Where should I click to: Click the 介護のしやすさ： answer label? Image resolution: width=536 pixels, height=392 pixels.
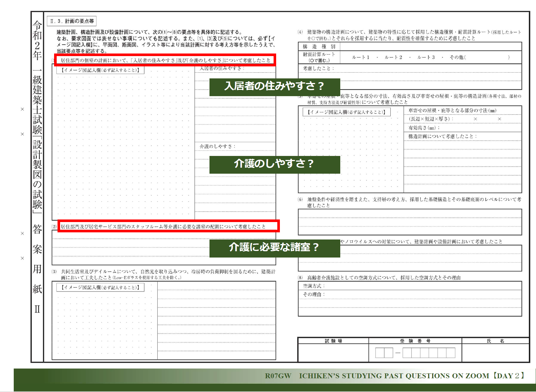[217, 146]
